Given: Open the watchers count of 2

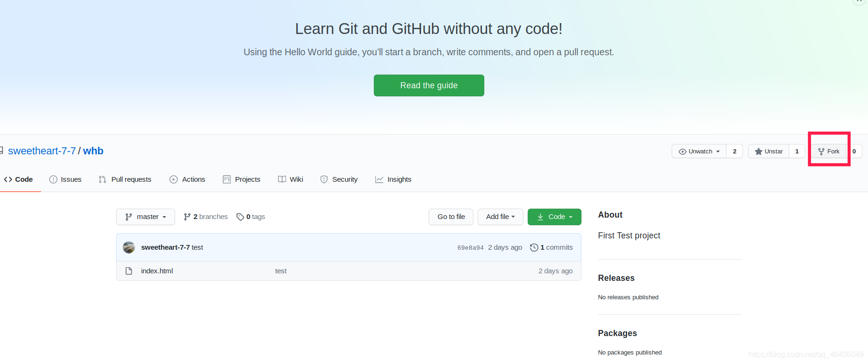Looking at the screenshot, I should click(734, 152).
